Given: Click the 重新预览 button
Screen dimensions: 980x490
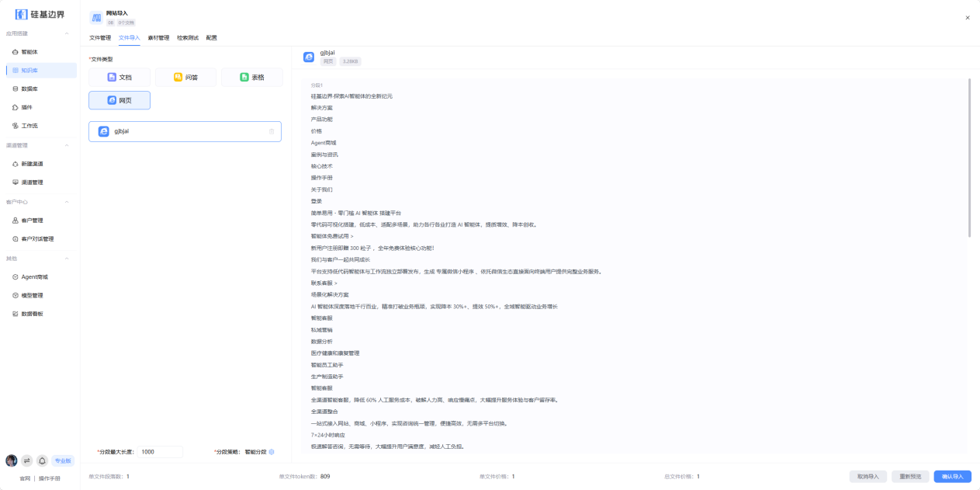Looking at the screenshot, I should 910,477.
